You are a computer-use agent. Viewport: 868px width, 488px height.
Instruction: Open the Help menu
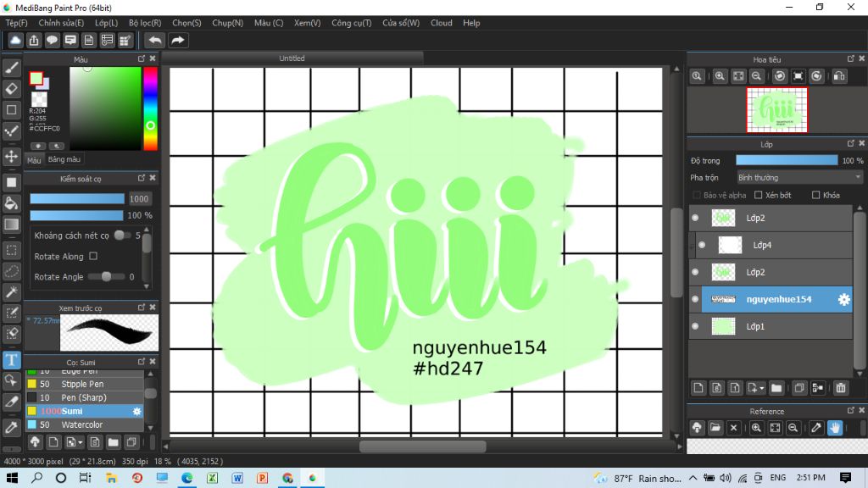tap(471, 23)
